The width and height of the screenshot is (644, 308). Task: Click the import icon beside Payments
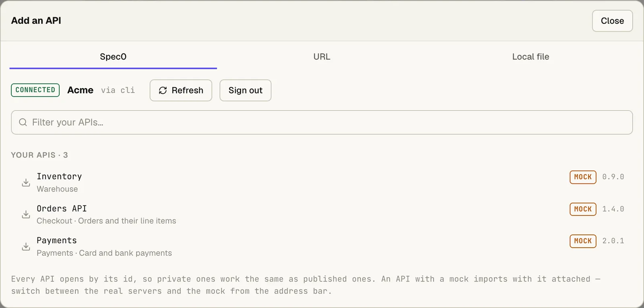[26, 246]
